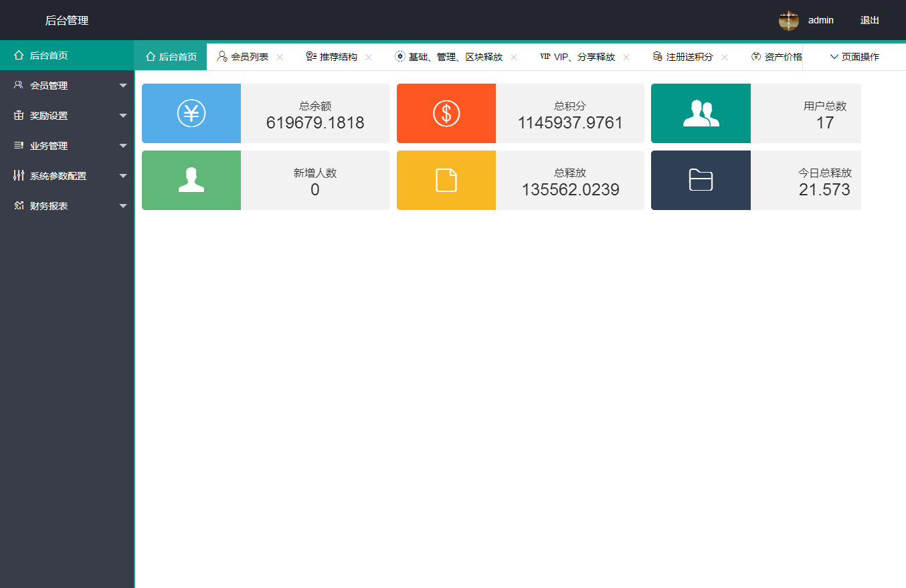Expand the 财务报表 sidebar menu
906x588 pixels.
click(67, 206)
